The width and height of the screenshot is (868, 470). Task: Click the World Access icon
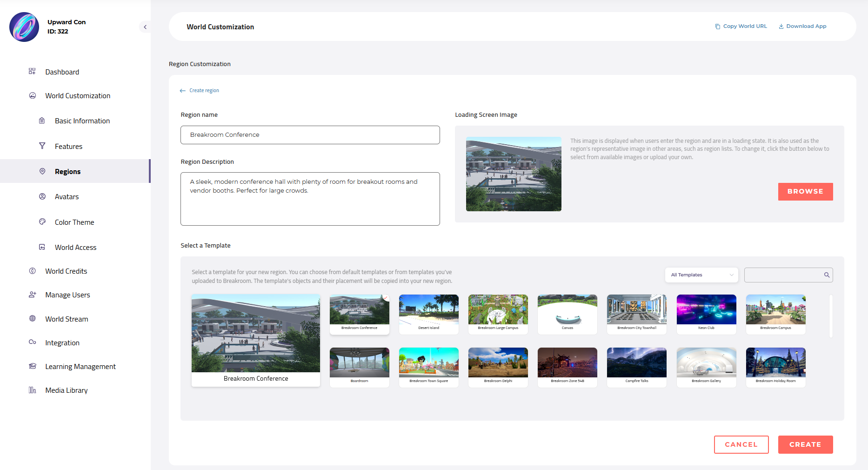42,247
